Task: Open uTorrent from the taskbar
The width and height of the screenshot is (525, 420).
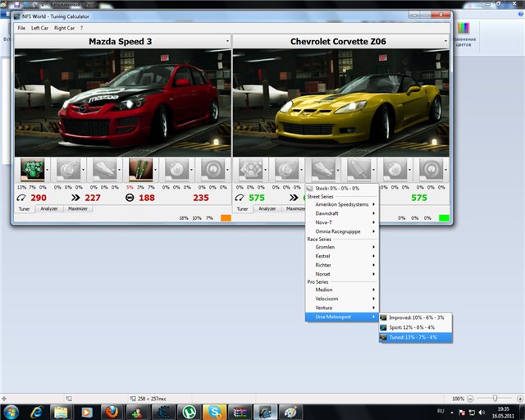Action: pyautogui.click(x=189, y=412)
